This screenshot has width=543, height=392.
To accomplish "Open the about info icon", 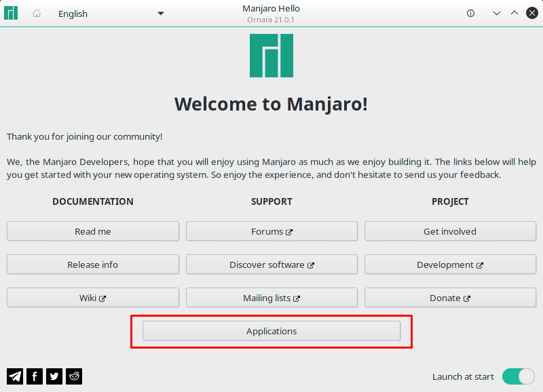I will click(470, 13).
